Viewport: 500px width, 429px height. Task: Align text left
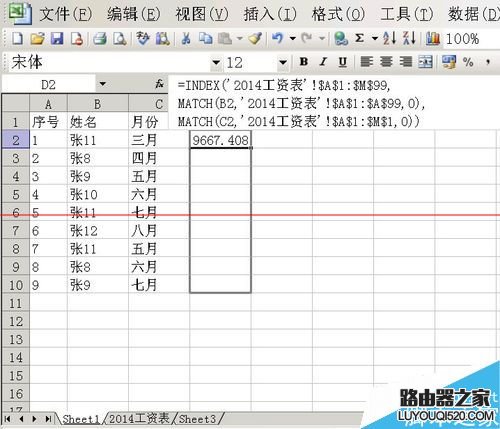pos(367,62)
